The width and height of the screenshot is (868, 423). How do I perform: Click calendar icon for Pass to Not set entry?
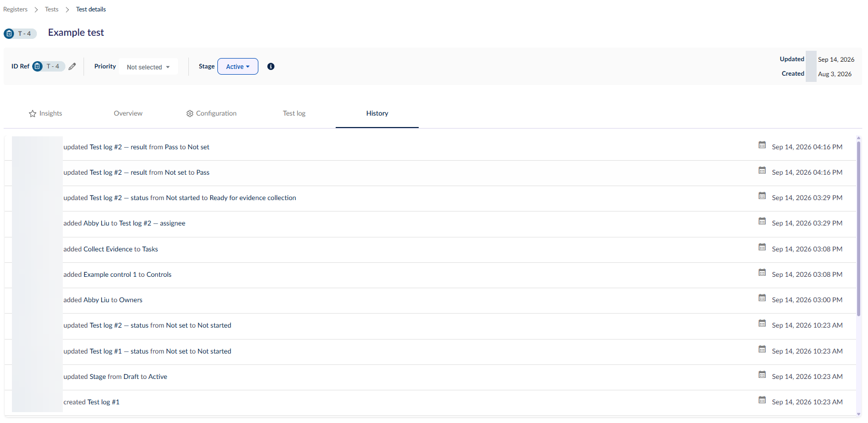[x=762, y=145]
